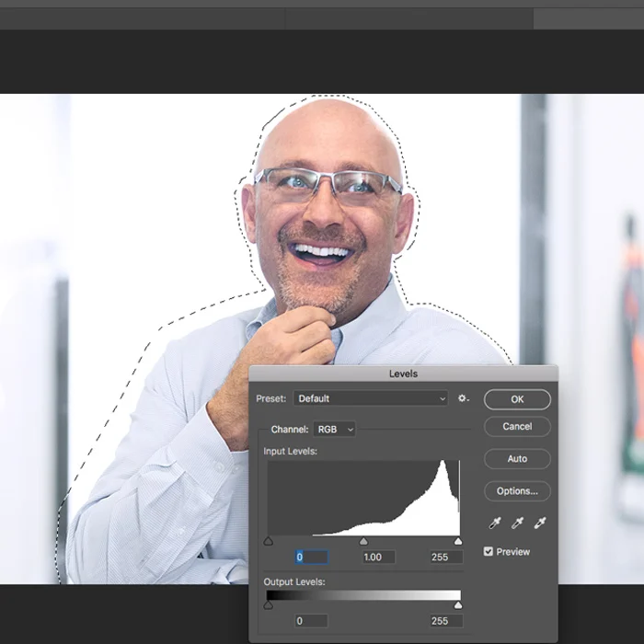Click the input black point slider handle
The width and height of the screenshot is (644, 644).
269,541
